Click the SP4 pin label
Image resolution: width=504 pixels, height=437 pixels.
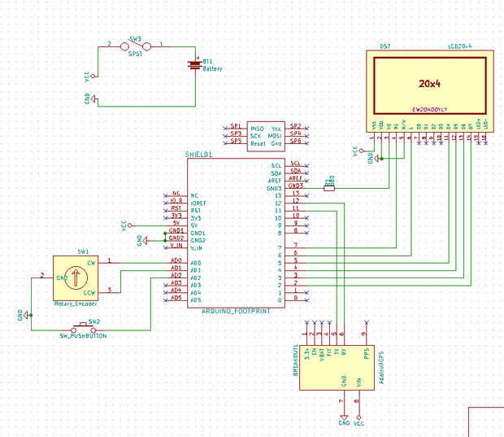click(295, 133)
